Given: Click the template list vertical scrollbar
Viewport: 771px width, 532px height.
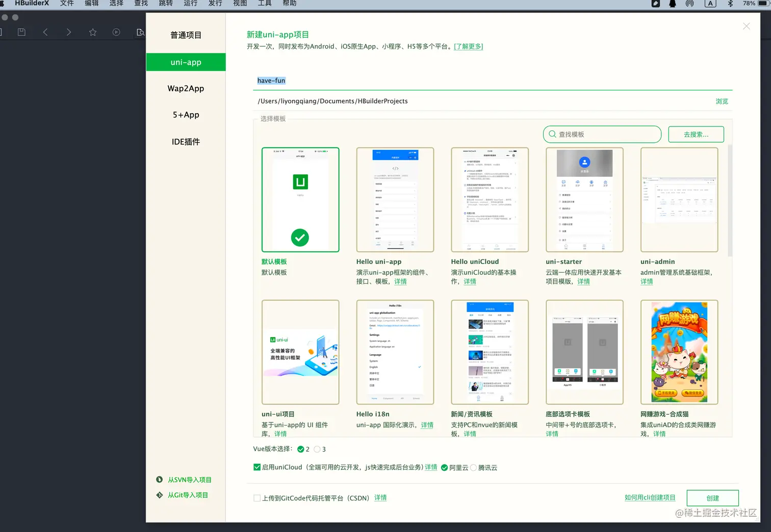Looking at the screenshot, I should [730, 201].
